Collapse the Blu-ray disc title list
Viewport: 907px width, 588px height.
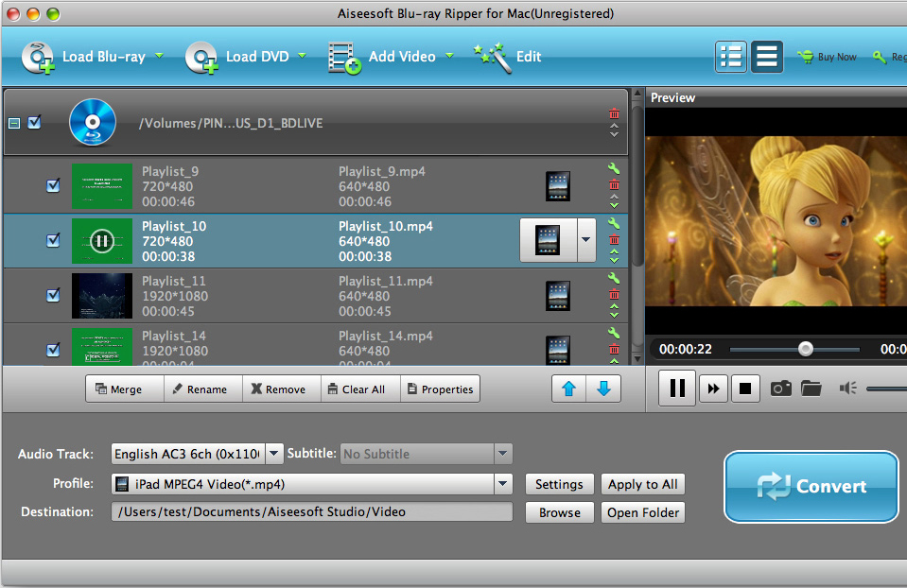tap(14, 123)
